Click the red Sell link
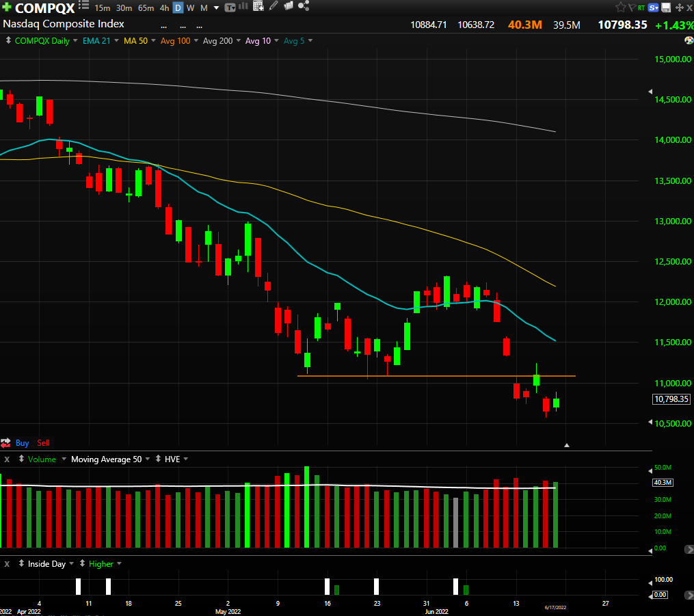 pos(43,443)
